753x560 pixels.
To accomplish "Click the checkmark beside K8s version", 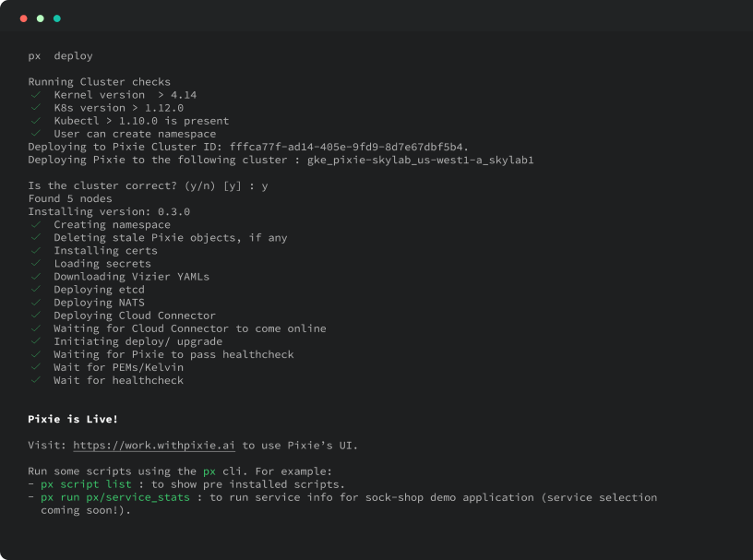I will coord(35,108).
